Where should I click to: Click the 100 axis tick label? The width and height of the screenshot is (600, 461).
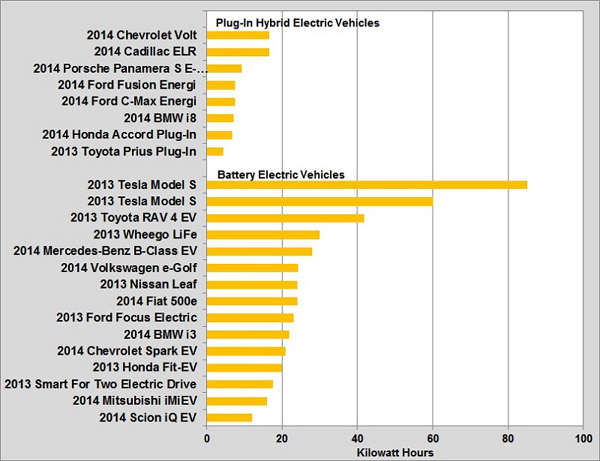pos(584,438)
